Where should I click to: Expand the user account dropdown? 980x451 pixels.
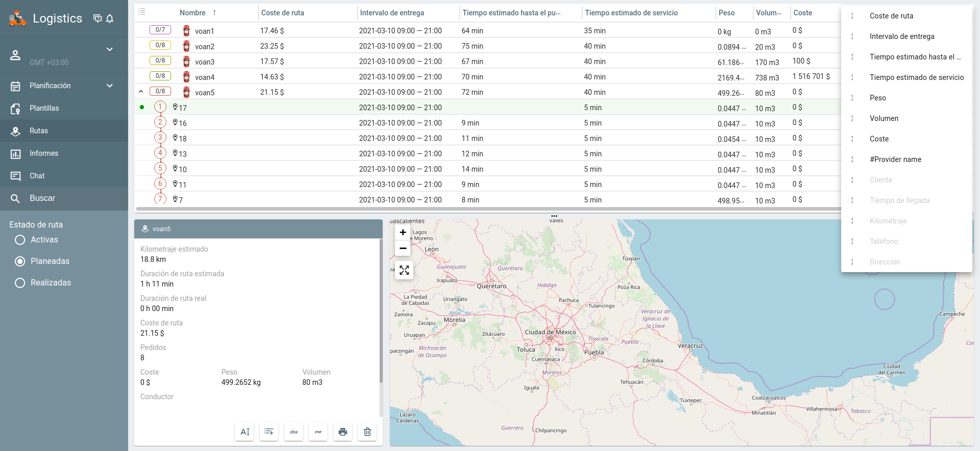[x=109, y=50]
